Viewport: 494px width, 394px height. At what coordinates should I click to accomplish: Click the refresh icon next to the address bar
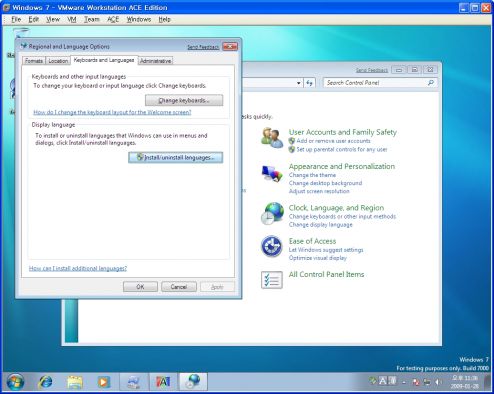coord(309,83)
